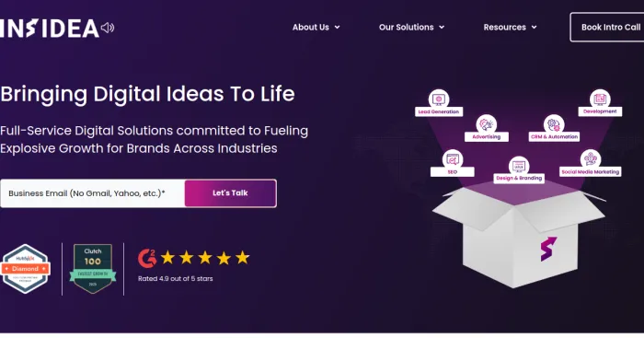Select the Social Media Marketing icon
Viewport: 644px width, 338px height.
[591, 158]
